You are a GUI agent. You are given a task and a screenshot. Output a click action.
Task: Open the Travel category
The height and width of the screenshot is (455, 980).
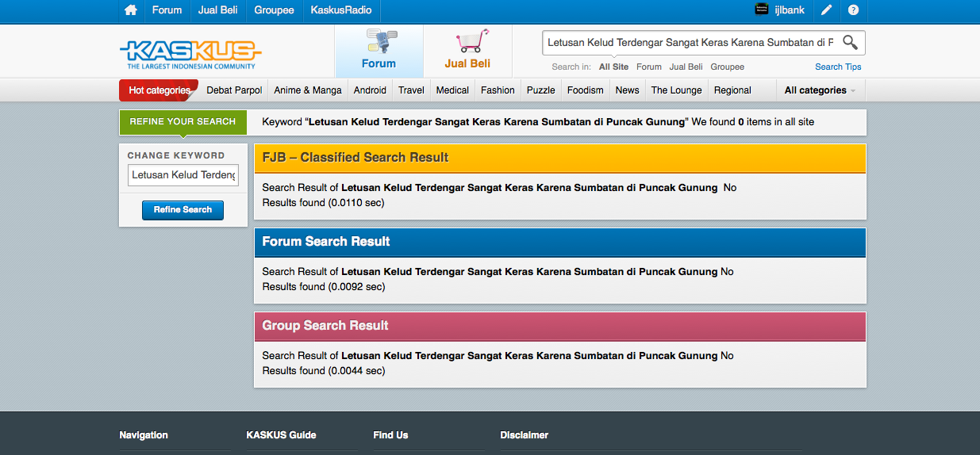[411, 90]
